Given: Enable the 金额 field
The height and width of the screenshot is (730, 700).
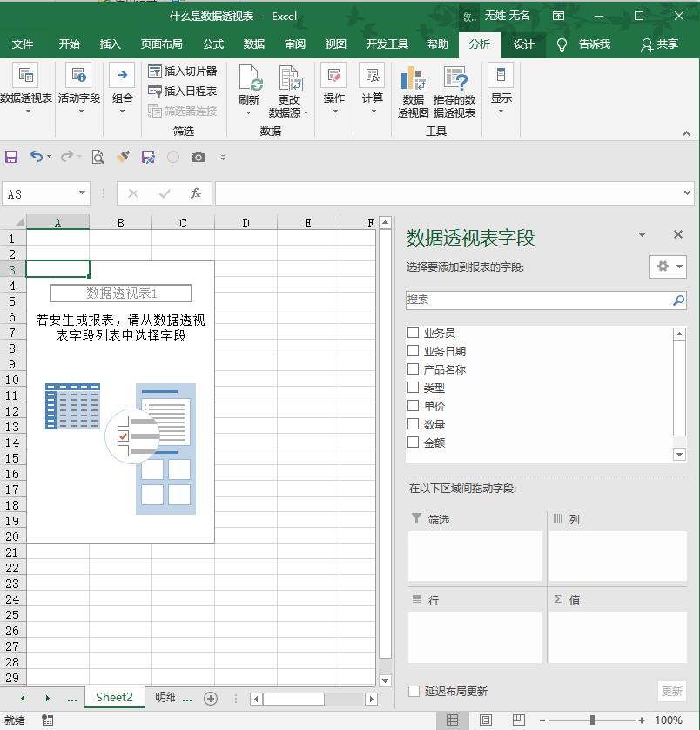Looking at the screenshot, I should (414, 443).
